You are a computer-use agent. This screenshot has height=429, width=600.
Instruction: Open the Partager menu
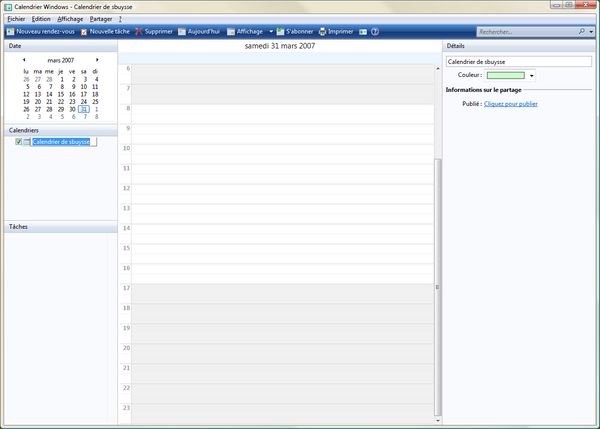coord(101,19)
